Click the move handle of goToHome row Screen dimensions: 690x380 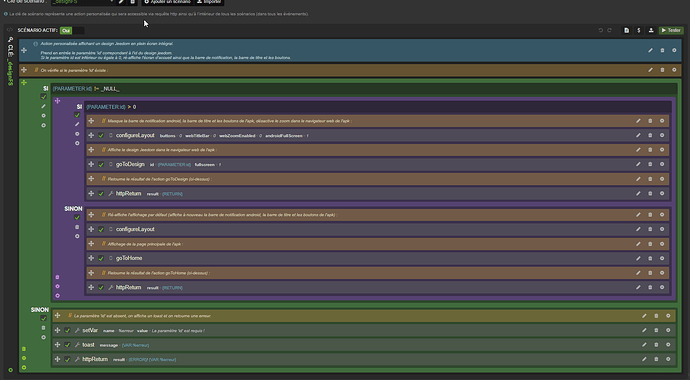click(91, 258)
